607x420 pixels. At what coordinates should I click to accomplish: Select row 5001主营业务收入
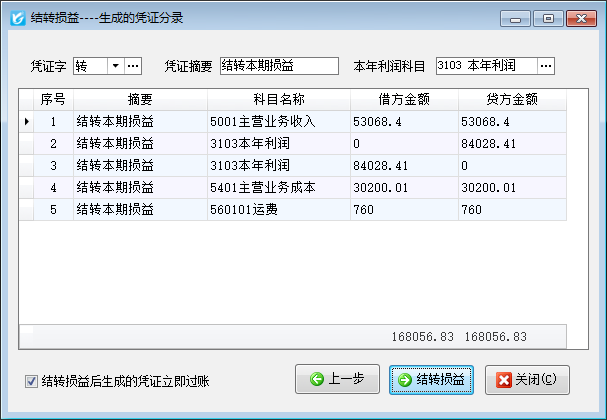pyautogui.click(x=277, y=121)
